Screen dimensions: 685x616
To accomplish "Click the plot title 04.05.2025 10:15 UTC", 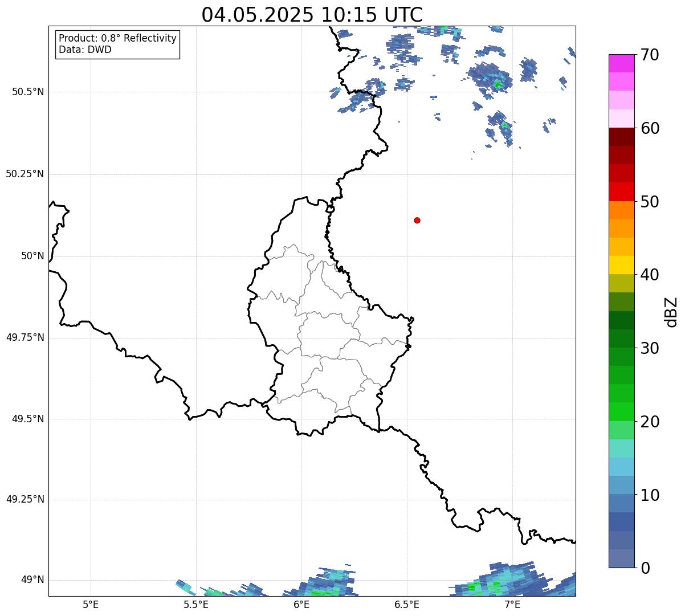I will point(312,15).
